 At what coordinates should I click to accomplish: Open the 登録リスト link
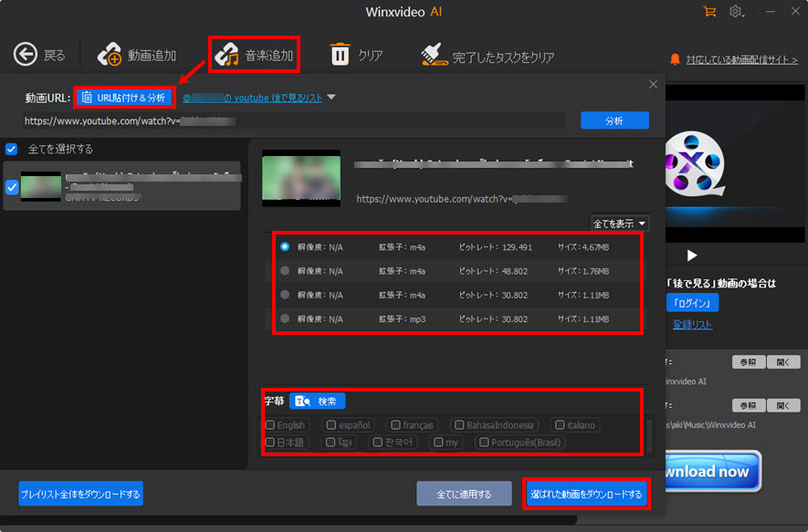[x=692, y=325]
